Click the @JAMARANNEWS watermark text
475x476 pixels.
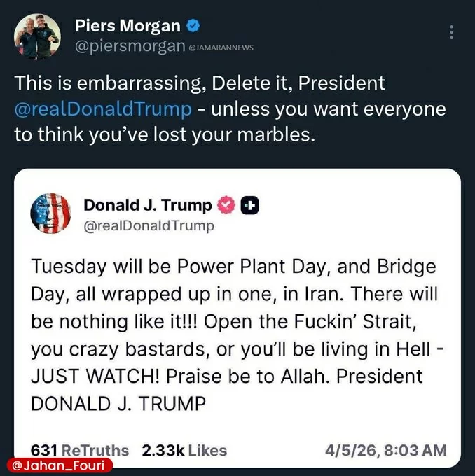(221, 48)
